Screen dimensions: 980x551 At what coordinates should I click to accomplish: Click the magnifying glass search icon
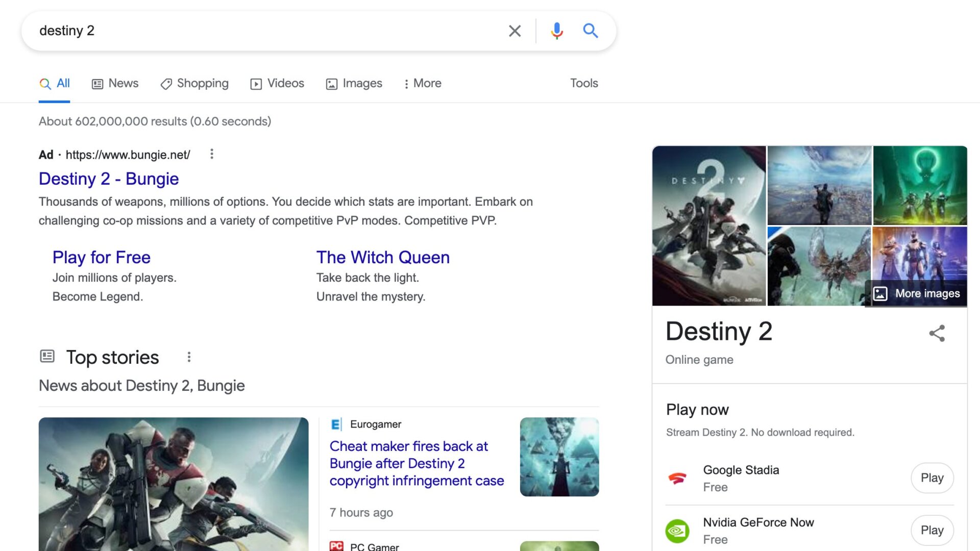(x=591, y=31)
